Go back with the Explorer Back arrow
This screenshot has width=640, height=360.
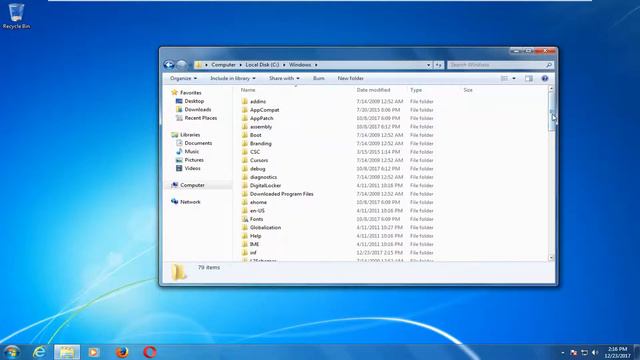pos(169,64)
